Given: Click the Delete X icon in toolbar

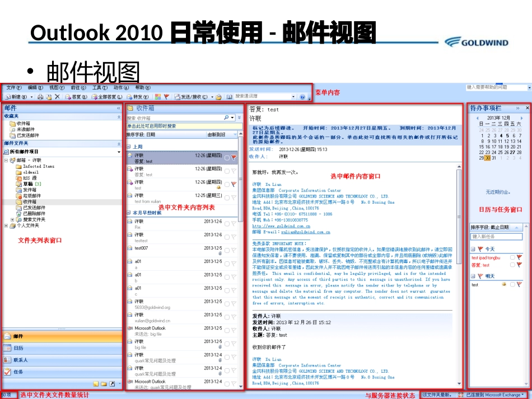Looking at the screenshot, I should [57, 97].
